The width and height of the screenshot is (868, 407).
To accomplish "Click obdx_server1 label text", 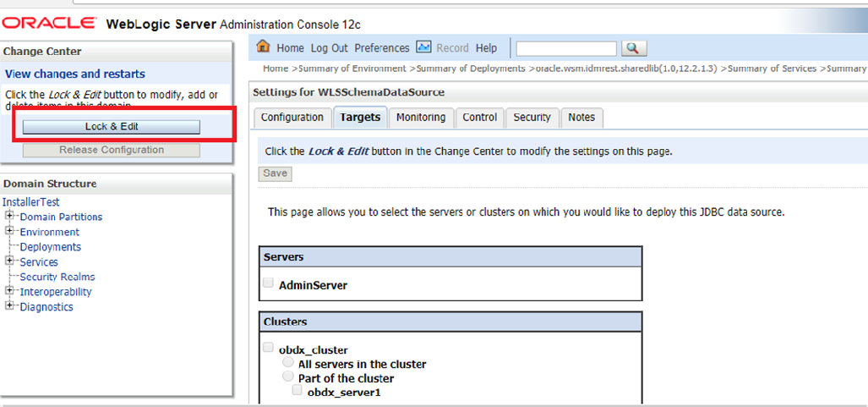I will [x=344, y=393].
